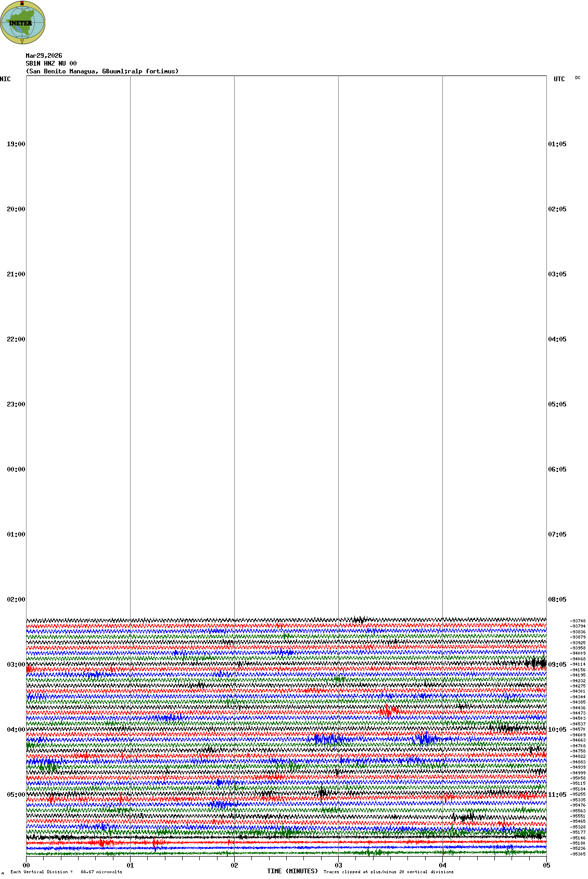Click the INETER globe logo
The image size is (588, 879).
(22, 22)
